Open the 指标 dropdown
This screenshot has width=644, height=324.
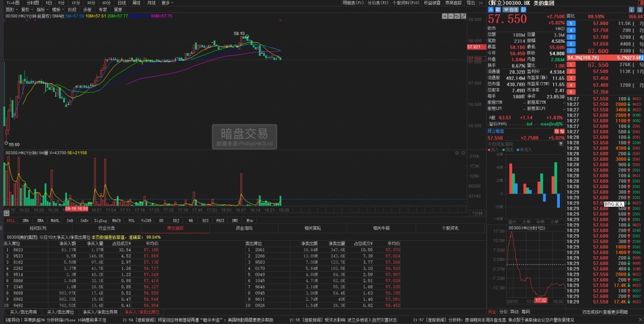coord(42,10)
